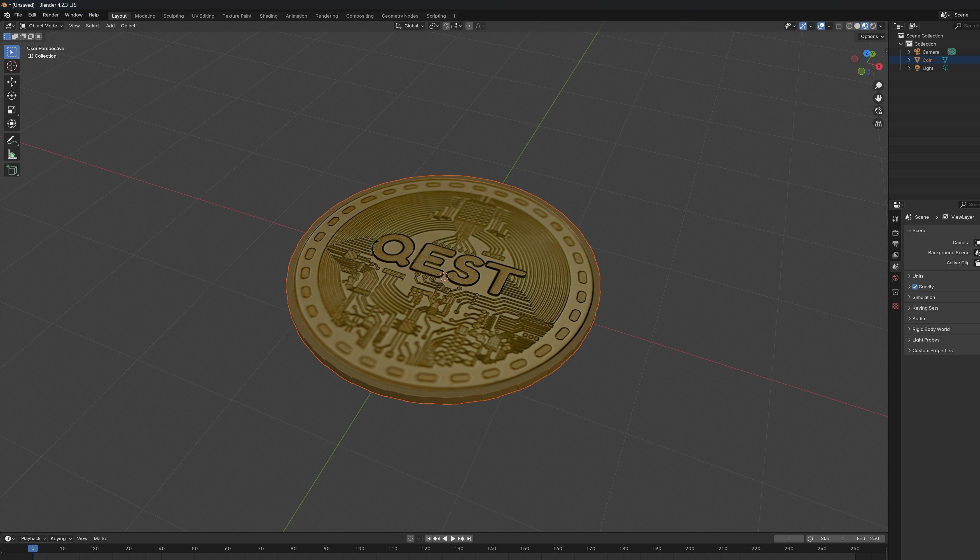Toggle snapping magnet icon
The image size is (980, 560).
(x=446, y=26)
